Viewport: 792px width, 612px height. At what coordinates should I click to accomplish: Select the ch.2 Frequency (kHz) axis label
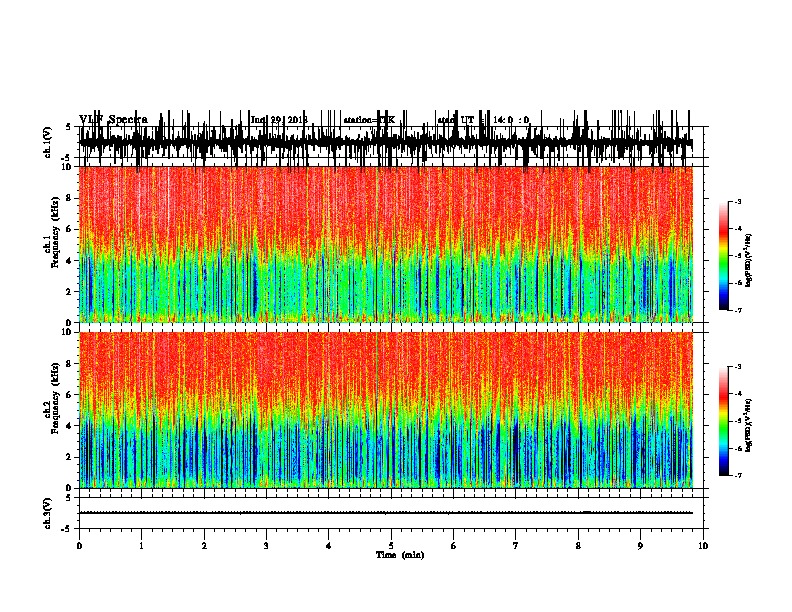[x=55, y=398]
